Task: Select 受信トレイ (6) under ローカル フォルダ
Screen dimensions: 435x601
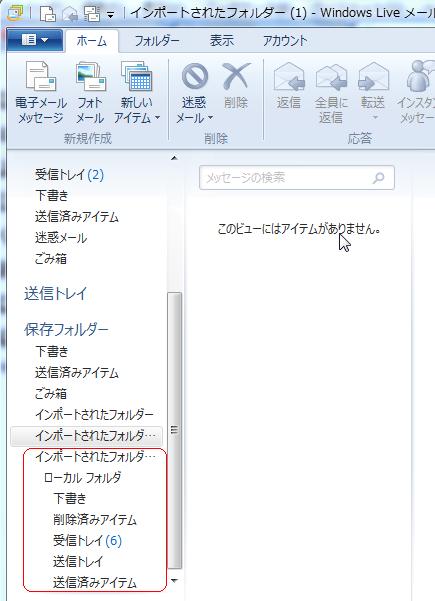Action: pyautogui.click(x=87, y=540)
